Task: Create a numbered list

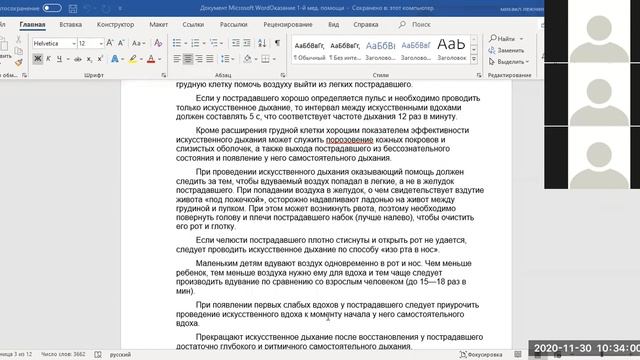Action: tap(196, 43)
